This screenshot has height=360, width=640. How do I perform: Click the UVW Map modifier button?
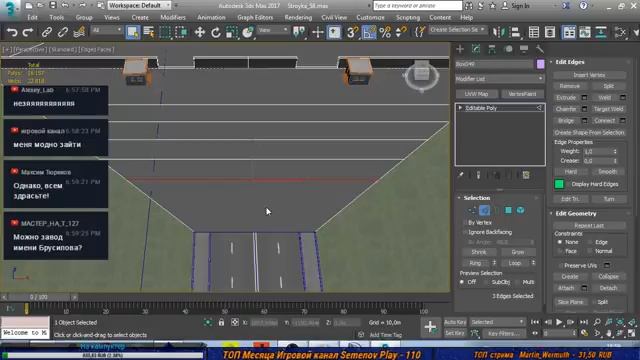[476, 94]
